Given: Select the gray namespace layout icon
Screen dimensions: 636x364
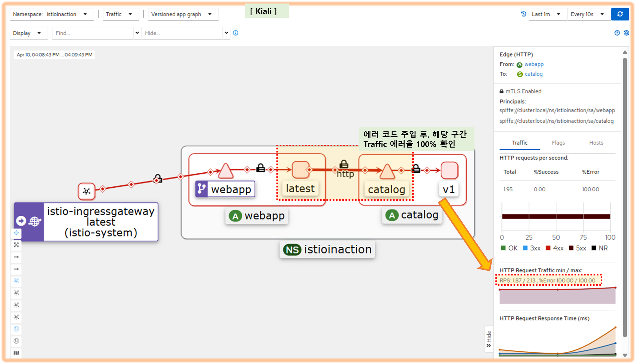Looking at the screenshot, I should click(17, 341).
